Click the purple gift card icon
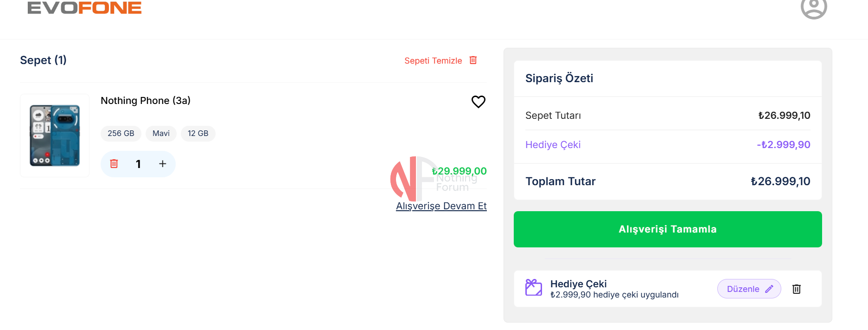The image size is (868, 330). [x=533, y=288]
